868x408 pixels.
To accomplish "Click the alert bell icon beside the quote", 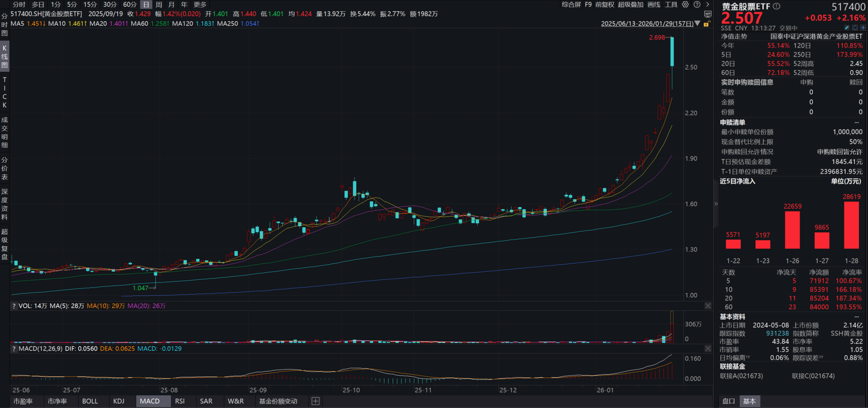I will coord(855,28).
